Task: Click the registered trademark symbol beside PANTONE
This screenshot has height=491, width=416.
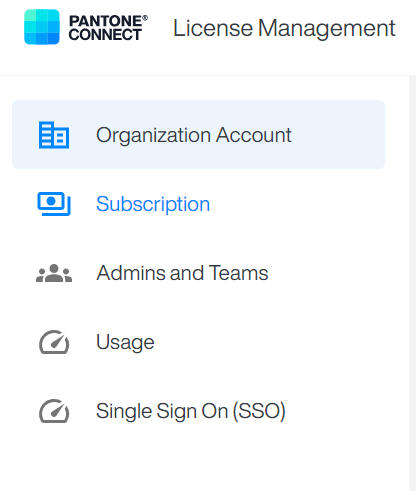Action: click(x=145, y=18)
